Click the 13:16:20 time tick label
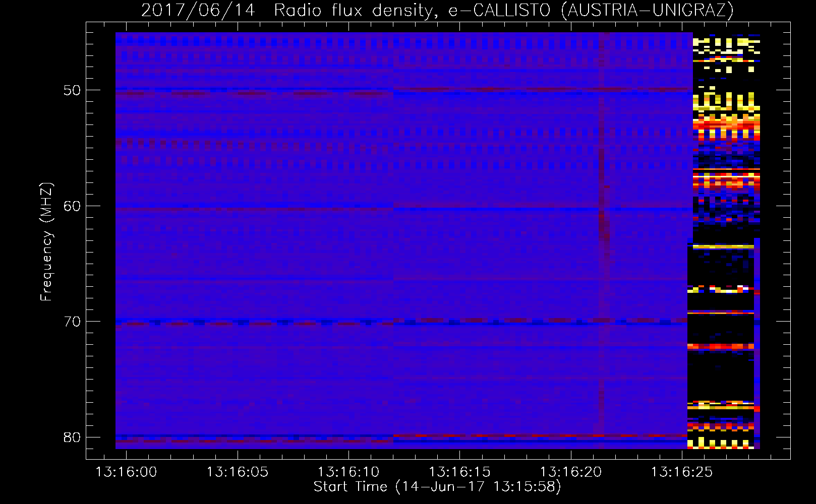 coord(571,472)
